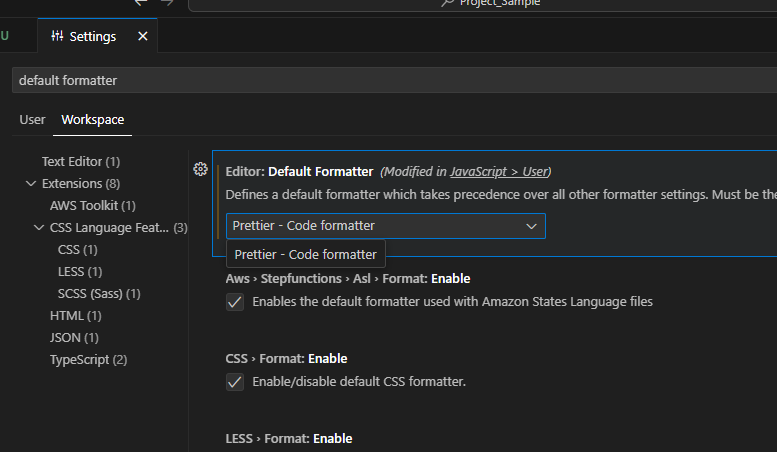777x452 pixels.
Task: Toggle CSS Format Enable checkbox
Action: (x=235, y=382)
